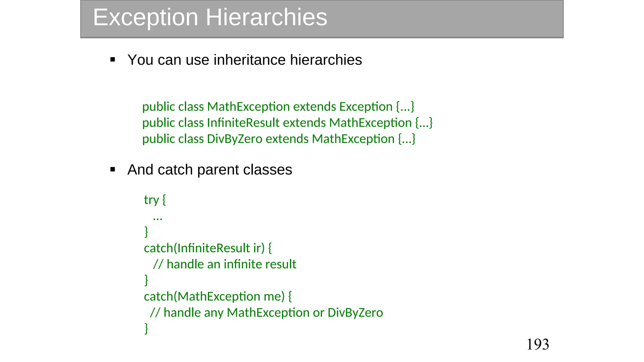The width and height of the screenshot is (644, 362).
Task: Click the slide number 193
Action: 538,344
